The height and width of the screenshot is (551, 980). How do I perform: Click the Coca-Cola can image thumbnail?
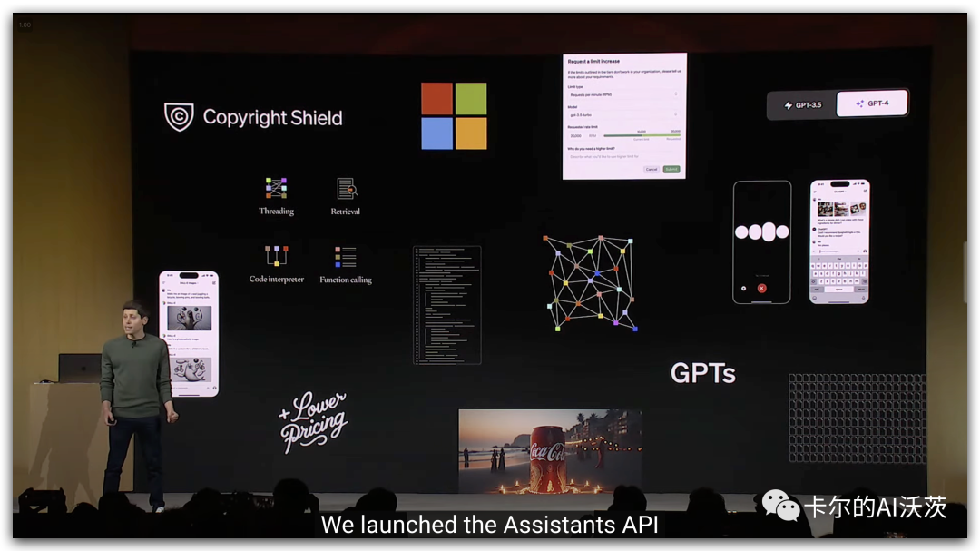(550, 451)
